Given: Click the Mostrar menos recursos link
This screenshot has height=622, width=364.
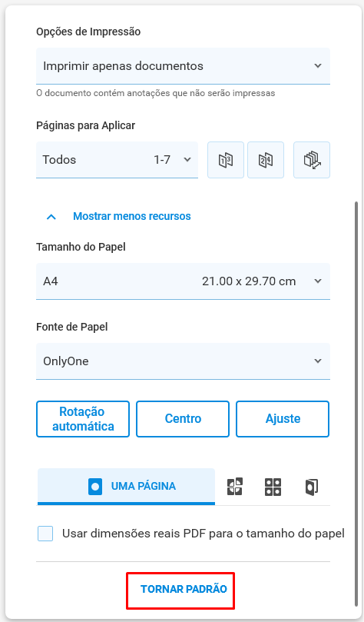Looking at the screenshot, I should tap(132, 216).
